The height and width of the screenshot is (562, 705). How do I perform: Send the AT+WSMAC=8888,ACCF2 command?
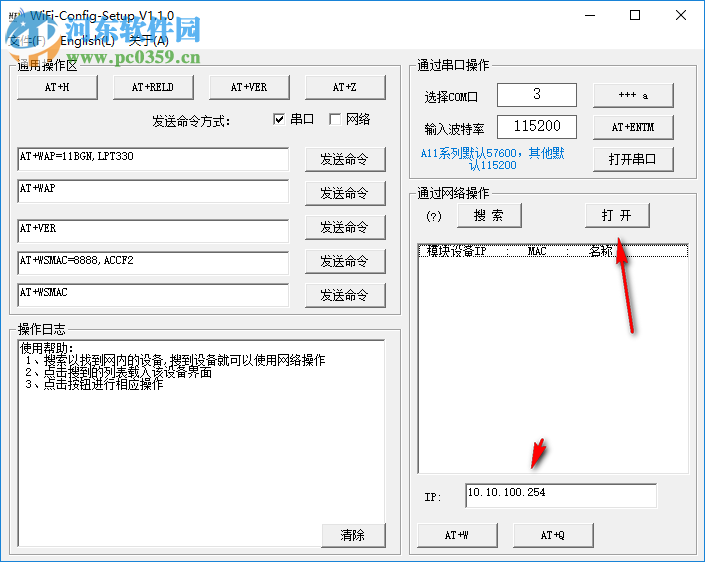(345, 261)
